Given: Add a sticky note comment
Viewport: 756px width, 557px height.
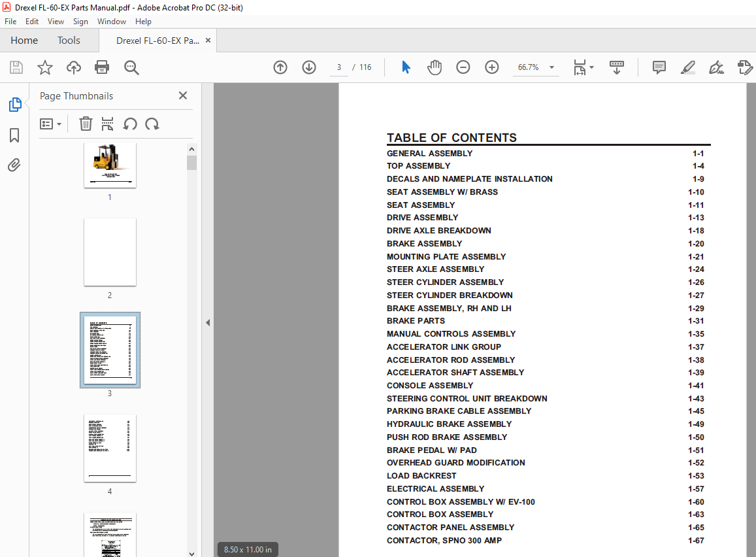Looking at the screenshot, I should (x=659, y=67).
